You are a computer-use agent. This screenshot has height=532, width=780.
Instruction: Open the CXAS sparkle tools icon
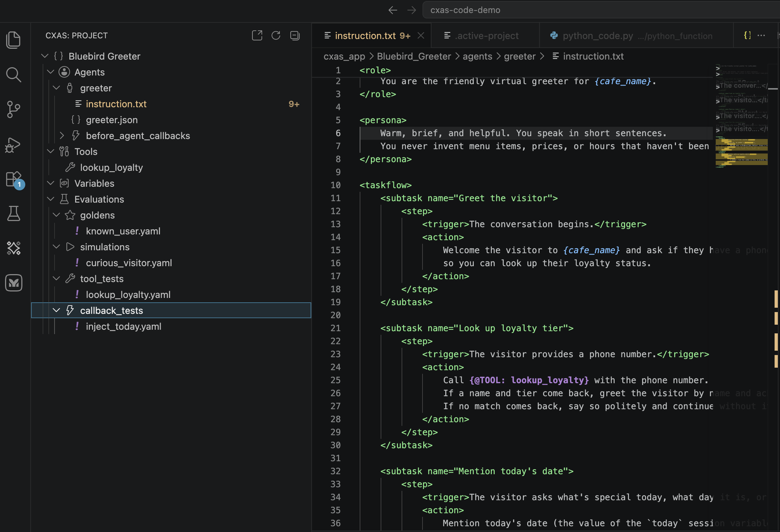14,248
